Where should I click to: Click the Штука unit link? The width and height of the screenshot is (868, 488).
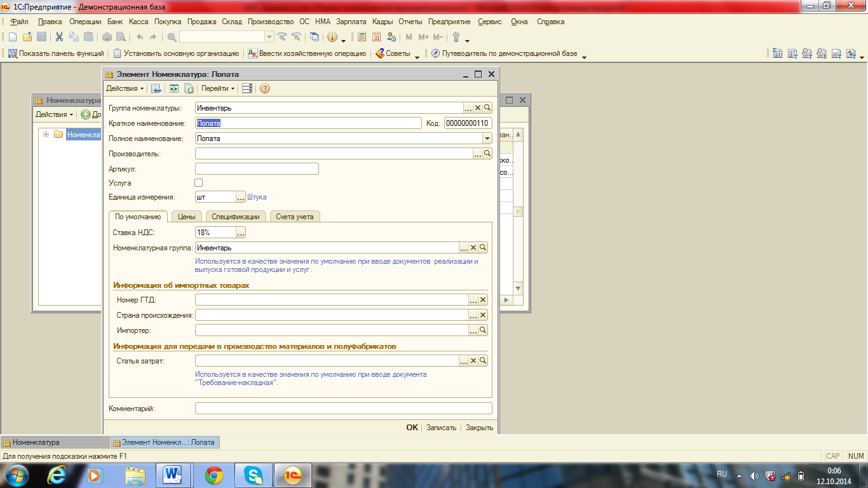coord(257,198)
